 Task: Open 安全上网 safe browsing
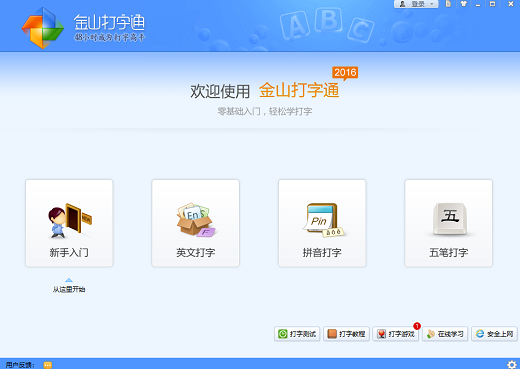[x=494, y=334]
